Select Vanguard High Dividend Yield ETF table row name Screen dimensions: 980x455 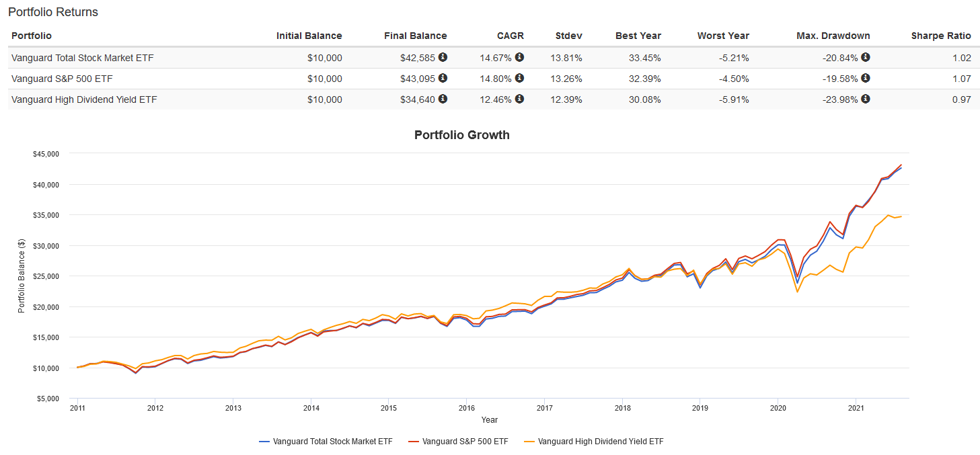(x=84, y=99)
